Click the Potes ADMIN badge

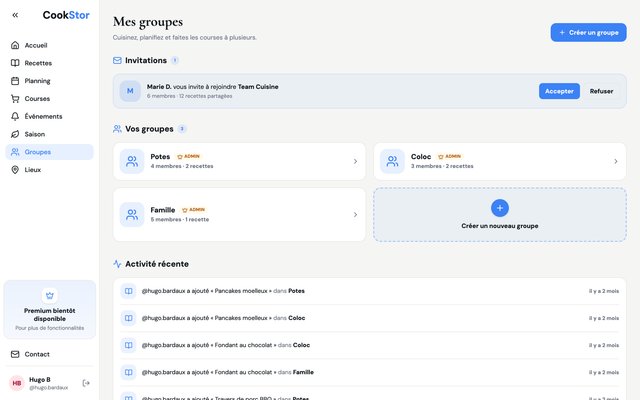coord(188,156)
